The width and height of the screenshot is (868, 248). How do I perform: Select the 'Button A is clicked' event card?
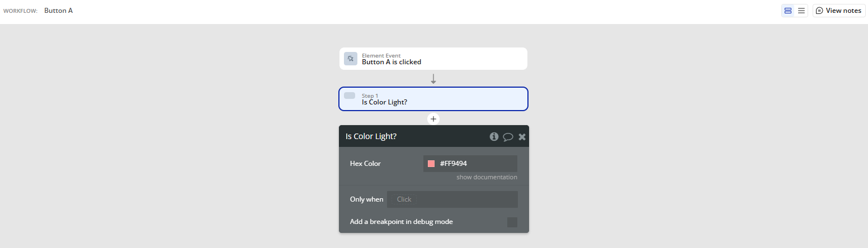433,59
